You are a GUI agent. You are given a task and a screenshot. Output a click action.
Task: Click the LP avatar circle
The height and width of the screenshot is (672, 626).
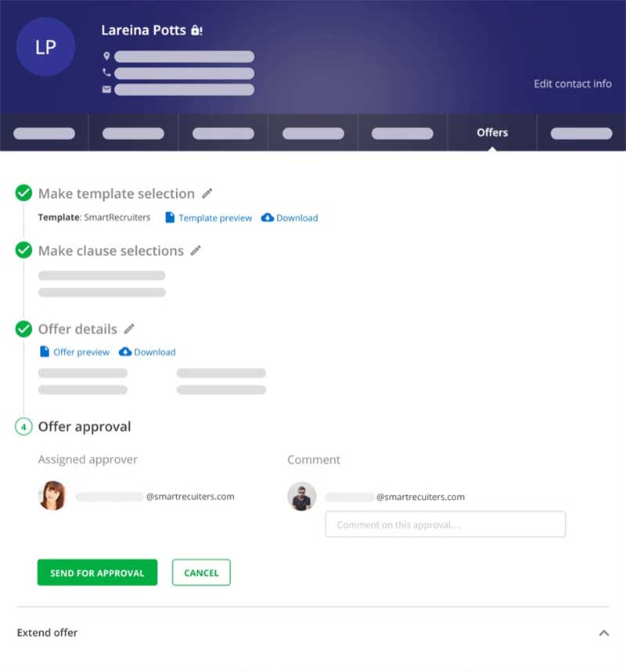[45, 47]
